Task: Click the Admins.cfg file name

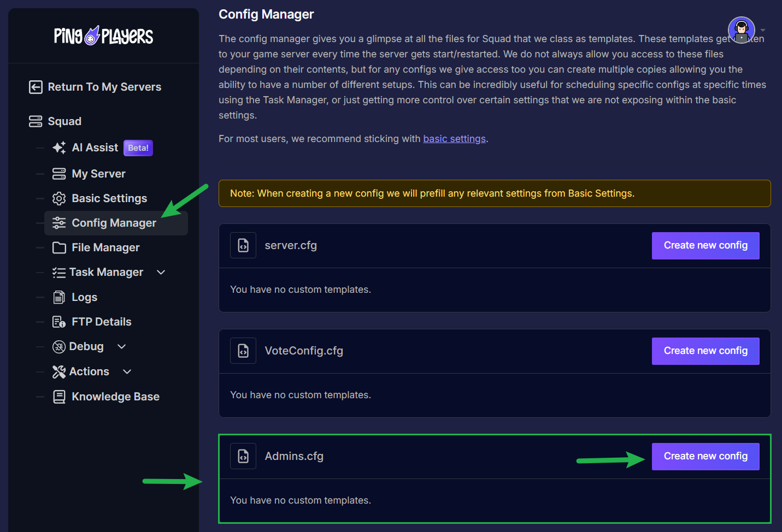Action: tap(294, 456)
